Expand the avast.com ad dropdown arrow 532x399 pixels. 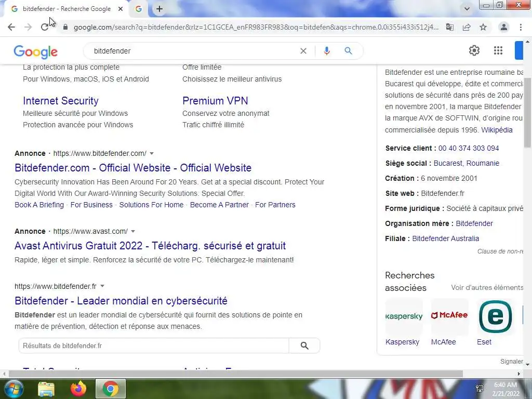[133, 231]
